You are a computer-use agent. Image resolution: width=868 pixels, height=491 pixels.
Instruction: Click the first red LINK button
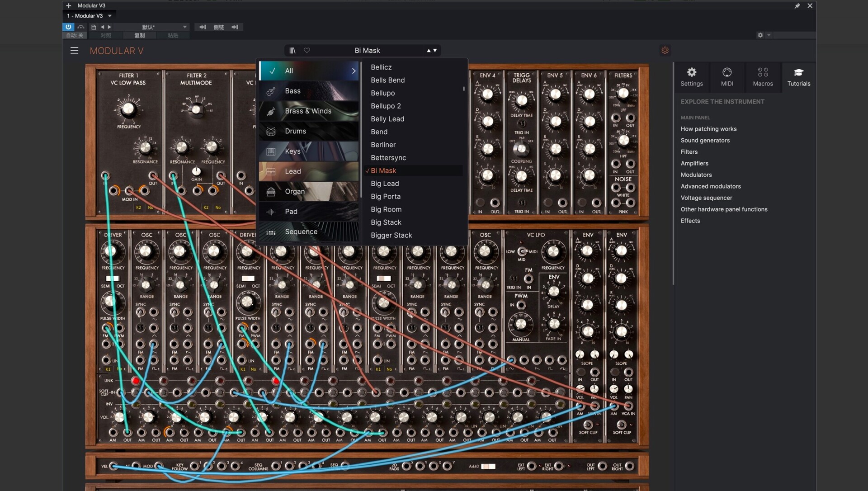[135, 381]
